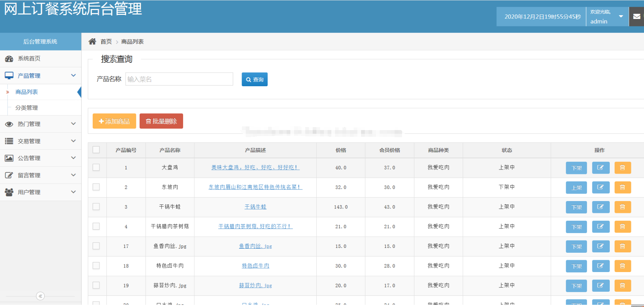
Task: Click the 下架中 status for 东坡肉
Action: (x=507, y=187)
